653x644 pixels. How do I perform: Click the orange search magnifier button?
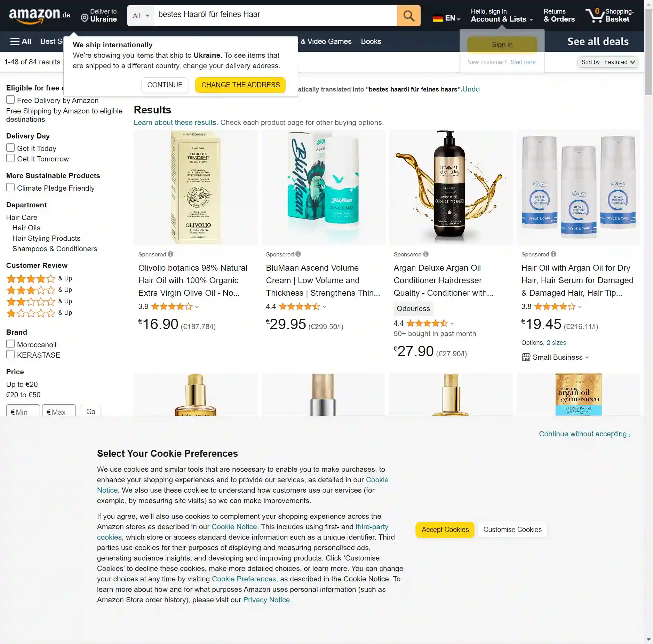[408, 16]
